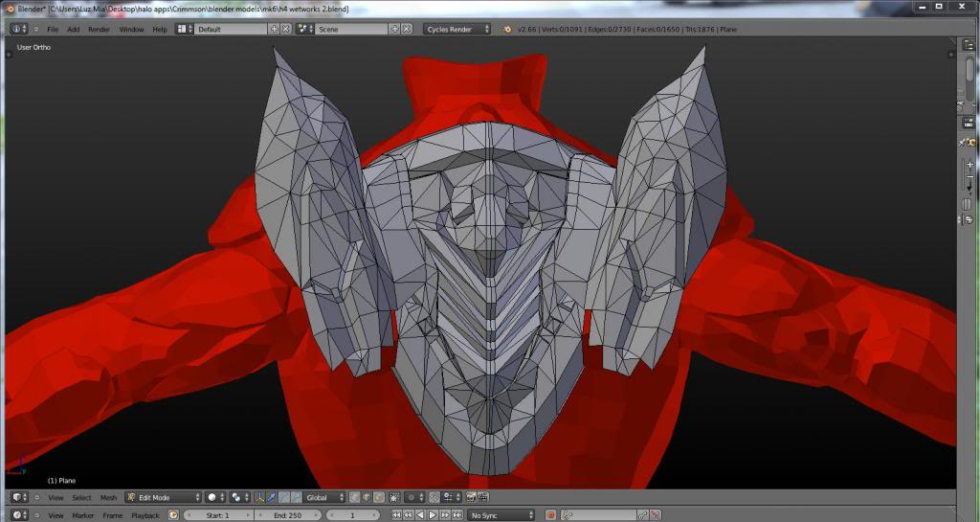Open the Playback menu
Image resolution: width=980 pixels, height=522 pixels.
[145, 515]
